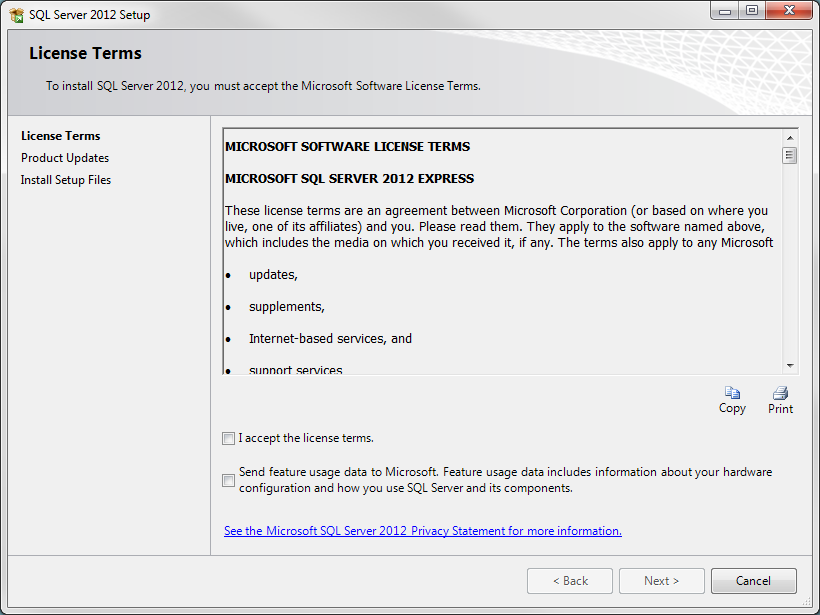The width and height of the screenshot is (820, 615).
Task: Go back with the Back button
Action: coord(570,581)
